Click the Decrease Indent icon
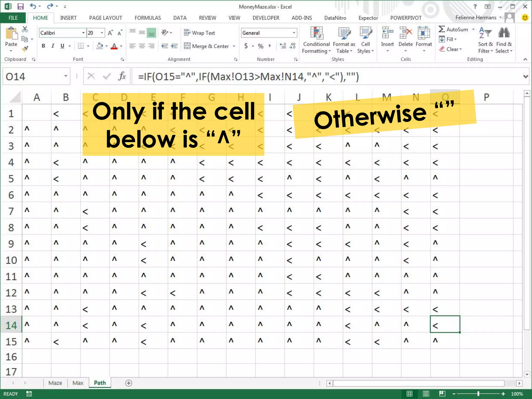 pyautogui.click(x=165, y=46)
